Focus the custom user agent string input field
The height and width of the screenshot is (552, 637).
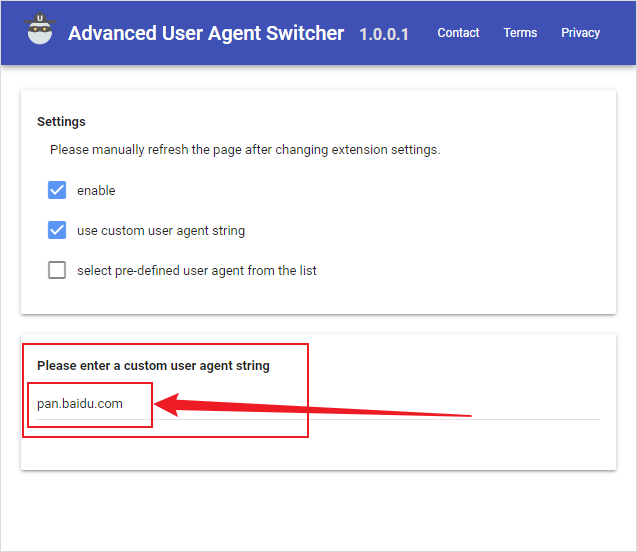click(318, 404)
